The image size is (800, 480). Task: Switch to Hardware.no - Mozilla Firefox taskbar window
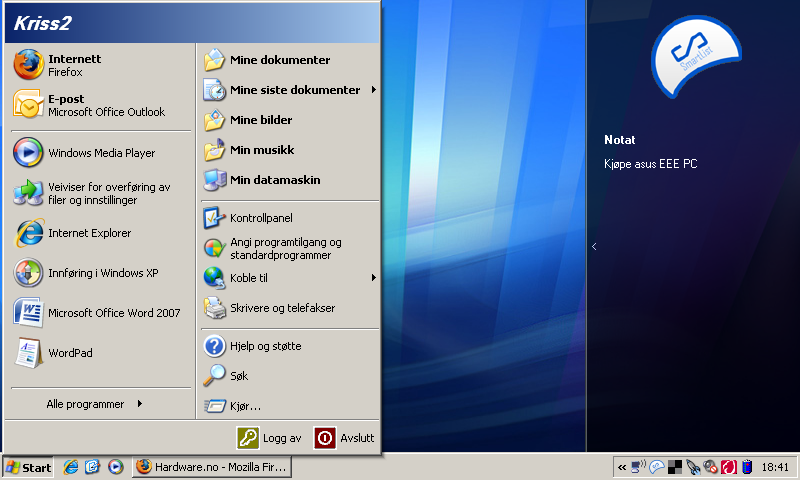[x=212, y=467]
